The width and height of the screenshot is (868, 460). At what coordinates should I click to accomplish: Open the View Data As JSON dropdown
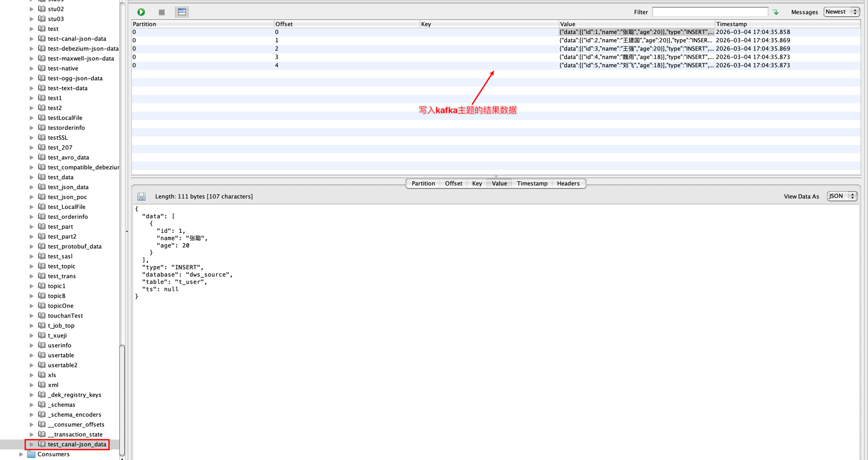(841, 196)
